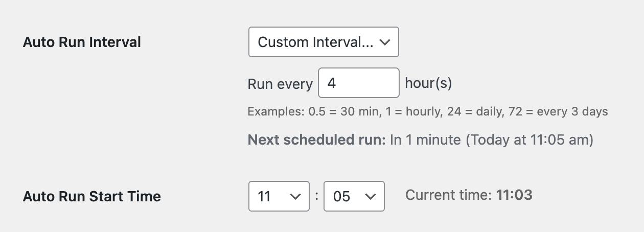The width and height of the screenshot is (644, 232).
Task: Click the "In 1 minute" schedule text
Action: click(x=425, y=140)
